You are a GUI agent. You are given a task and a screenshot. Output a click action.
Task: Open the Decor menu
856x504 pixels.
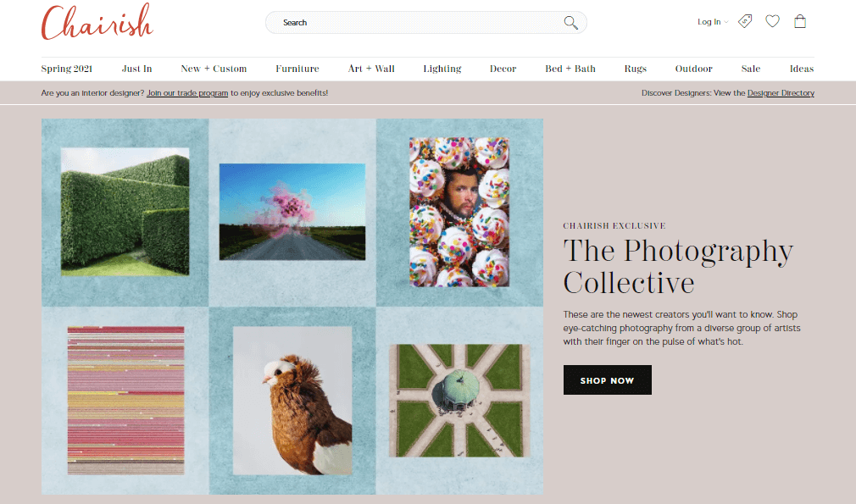(503, 69)
